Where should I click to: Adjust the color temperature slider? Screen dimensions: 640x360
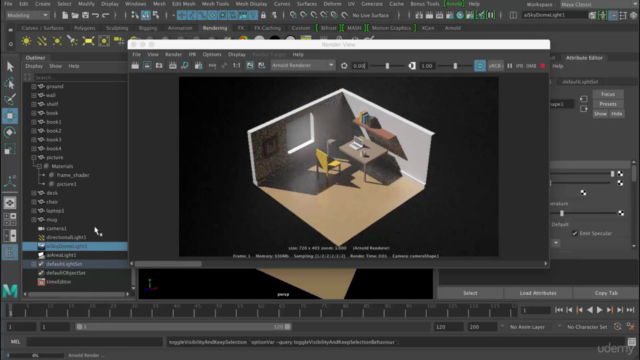(562, 213)
